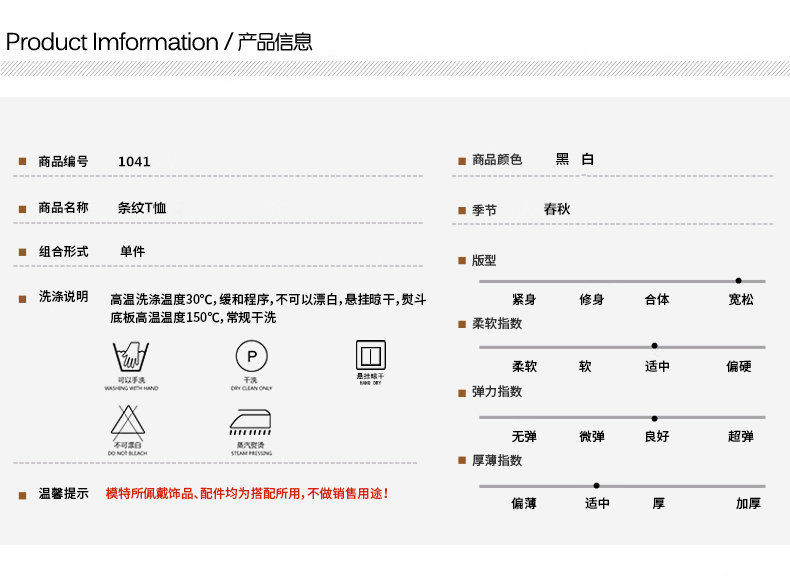Click the product number value 1041
The height and width of the screenshot is (584, 790).
click(x=134, y=161)
